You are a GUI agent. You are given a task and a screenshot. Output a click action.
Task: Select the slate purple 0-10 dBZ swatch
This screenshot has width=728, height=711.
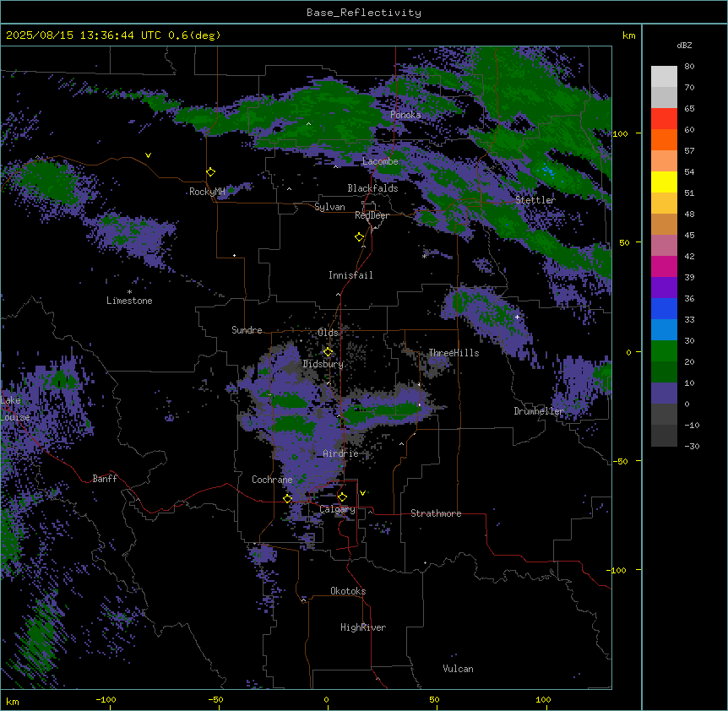point(664,393)
